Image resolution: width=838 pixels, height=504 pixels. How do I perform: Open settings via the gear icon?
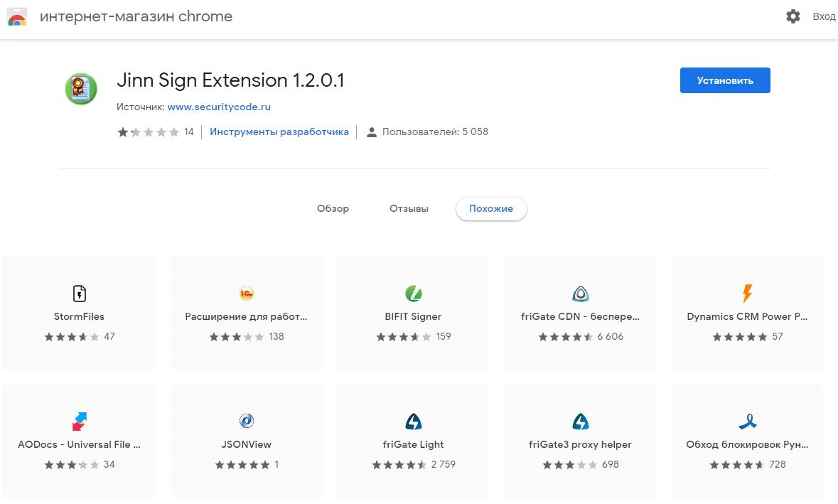(x=793, y=16)
